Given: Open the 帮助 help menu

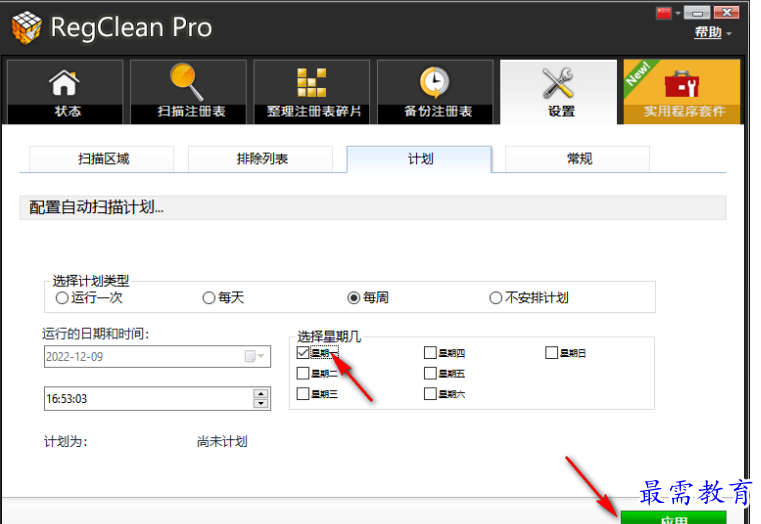Looking at the screenshot, I should [x=712, y=32].
